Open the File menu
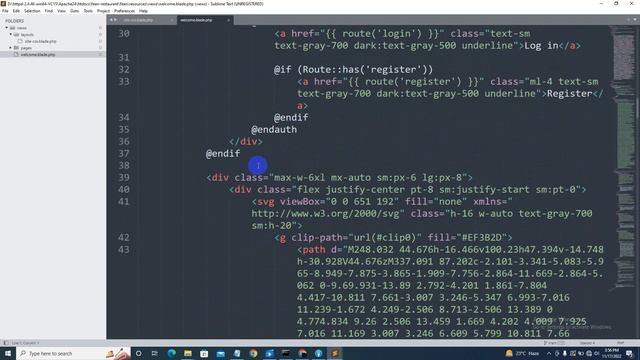The height and width of the screenshot is (360, 640). [5, 11]
